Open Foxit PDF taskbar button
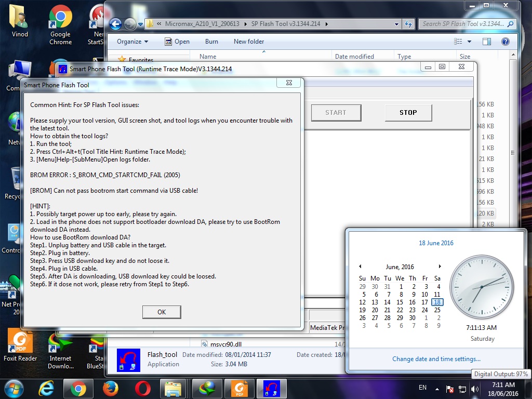 [240, 389]
